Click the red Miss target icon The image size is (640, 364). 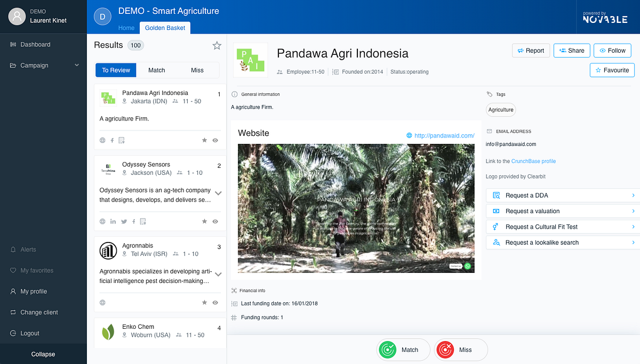tap(445, 350)
